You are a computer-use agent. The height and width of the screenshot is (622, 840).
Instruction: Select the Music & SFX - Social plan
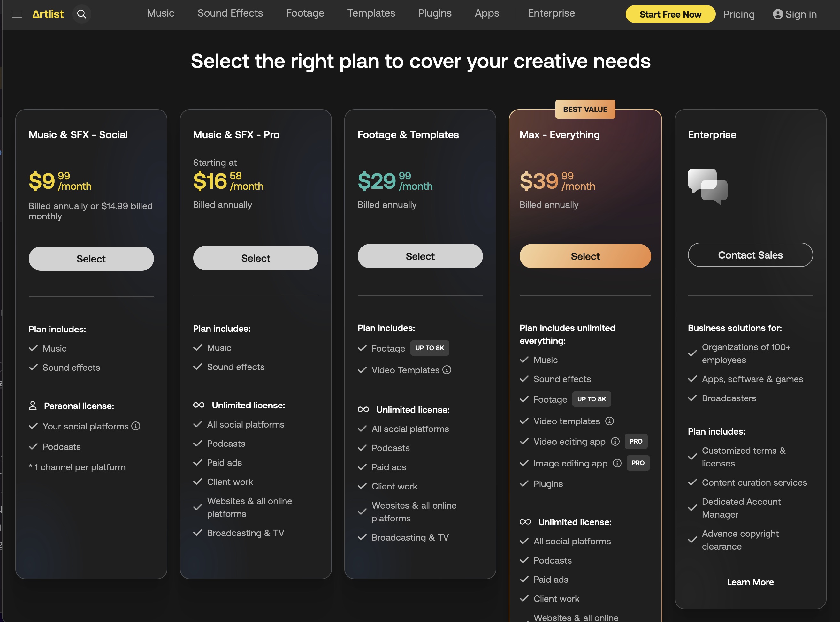coord(91,259)
